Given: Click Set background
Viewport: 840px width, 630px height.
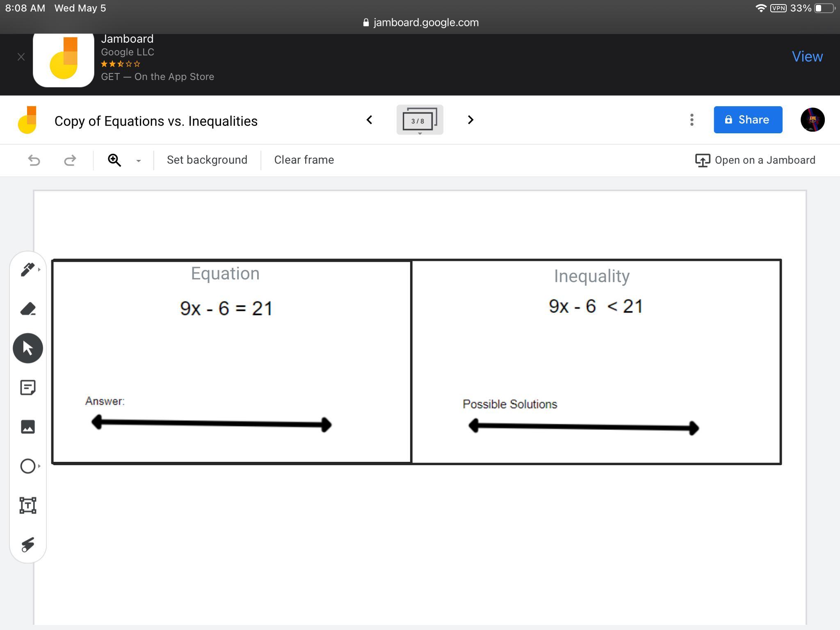Looking at the screenshot, I should click(207, 160).
